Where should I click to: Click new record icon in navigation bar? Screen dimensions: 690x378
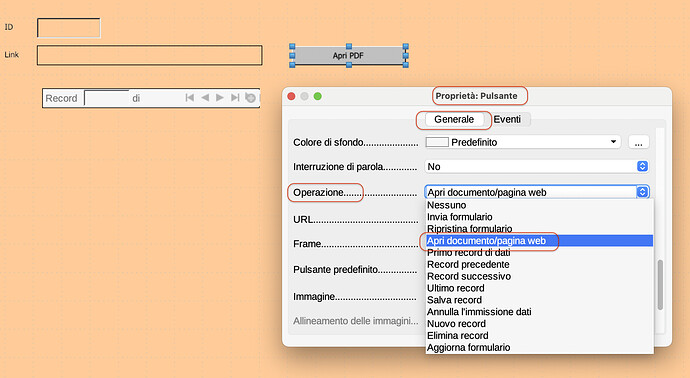(x=250, y=98)
